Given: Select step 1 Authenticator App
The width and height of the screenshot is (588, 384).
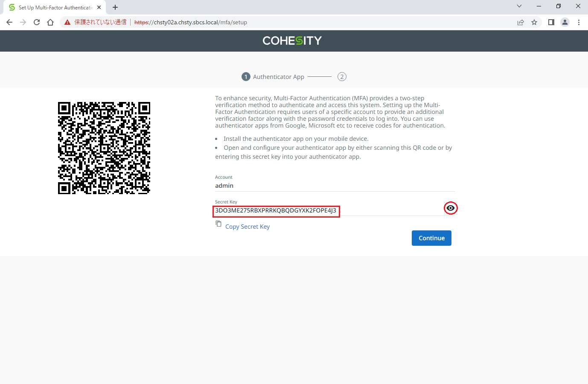Looking at the screenshot, I should [x=273, y=77].
